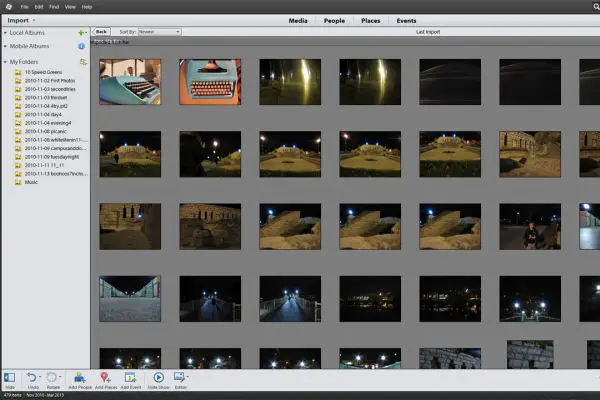Click the 10 Speed Greens folder icon
600x400 pixels.
pos(18,72)
